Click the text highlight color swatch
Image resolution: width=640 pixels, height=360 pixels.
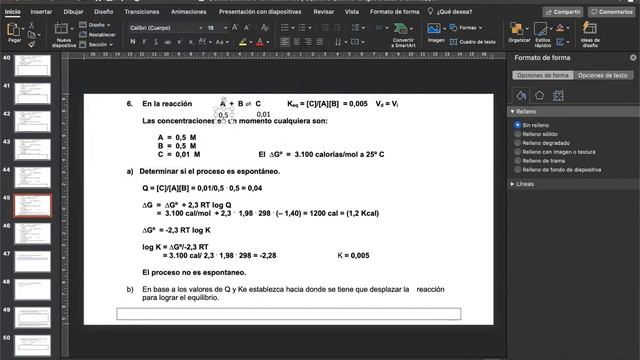tap(242, 42)
